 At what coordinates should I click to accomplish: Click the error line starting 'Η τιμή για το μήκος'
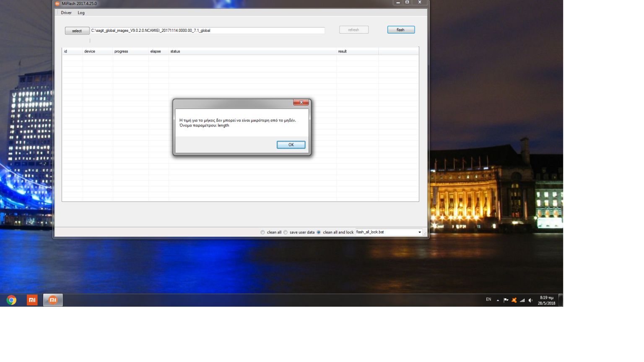coord(237,121)
